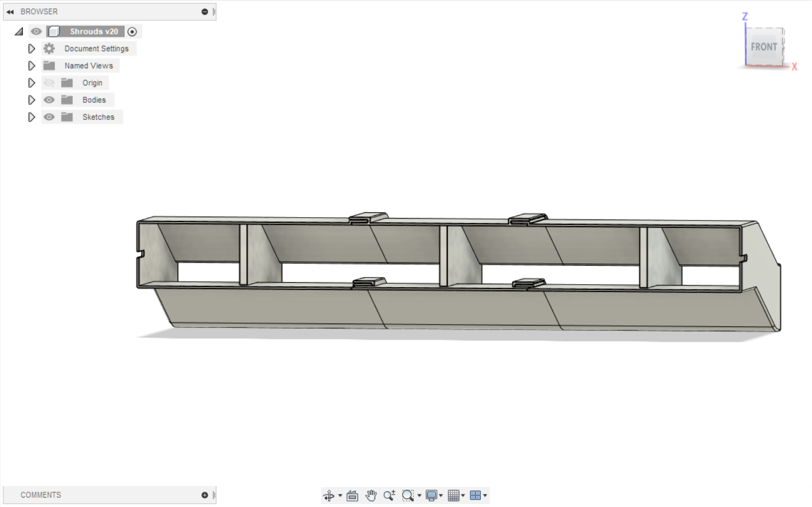Expand the Document Settings node
Viewport: 812px width, 507px height.
(x=31, y=48)
